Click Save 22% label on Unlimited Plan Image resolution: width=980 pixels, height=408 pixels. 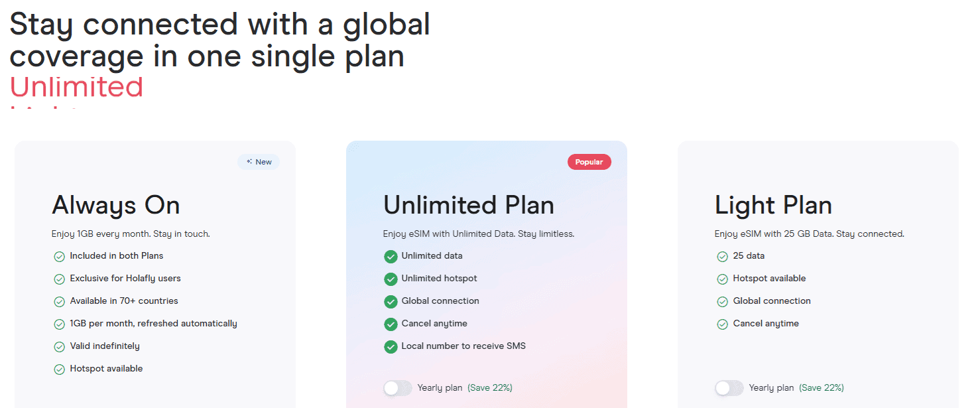point(490,388)
